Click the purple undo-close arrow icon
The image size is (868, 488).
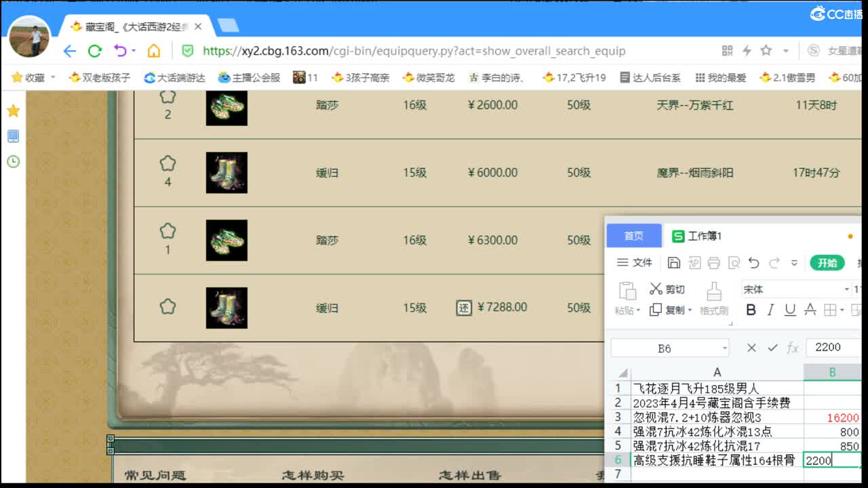120,51
